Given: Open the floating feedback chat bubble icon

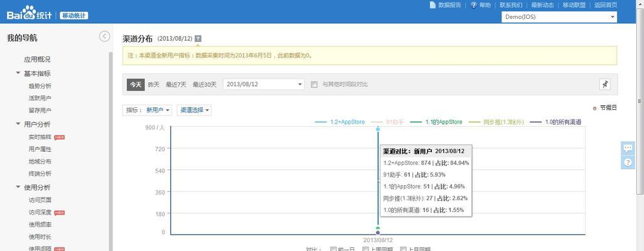Looking at the screenshot, I should 628,148.
